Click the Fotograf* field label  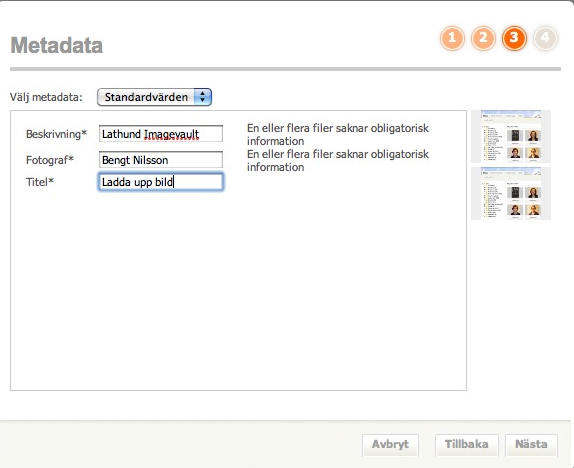point(50,160)
